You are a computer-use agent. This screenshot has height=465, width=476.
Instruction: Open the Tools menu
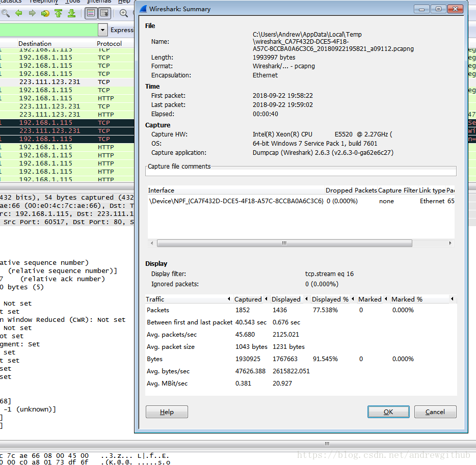point(72,2)
